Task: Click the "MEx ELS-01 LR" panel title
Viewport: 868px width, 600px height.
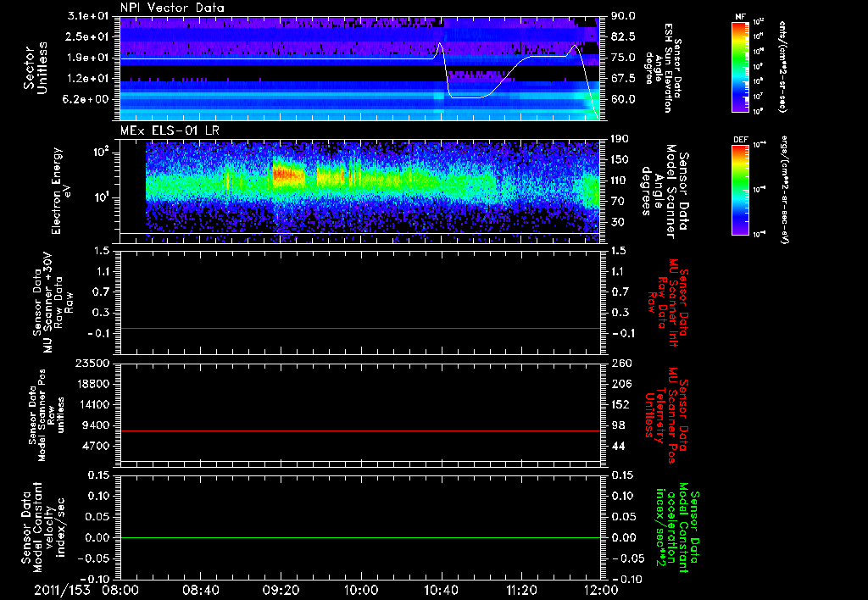Action: 169,131
